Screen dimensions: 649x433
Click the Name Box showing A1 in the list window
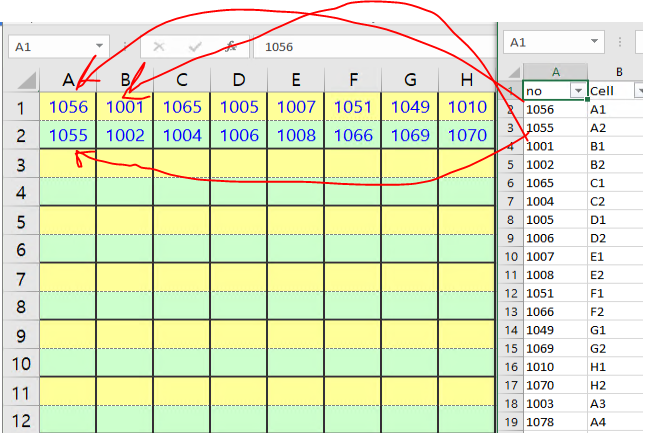(554, 42)
